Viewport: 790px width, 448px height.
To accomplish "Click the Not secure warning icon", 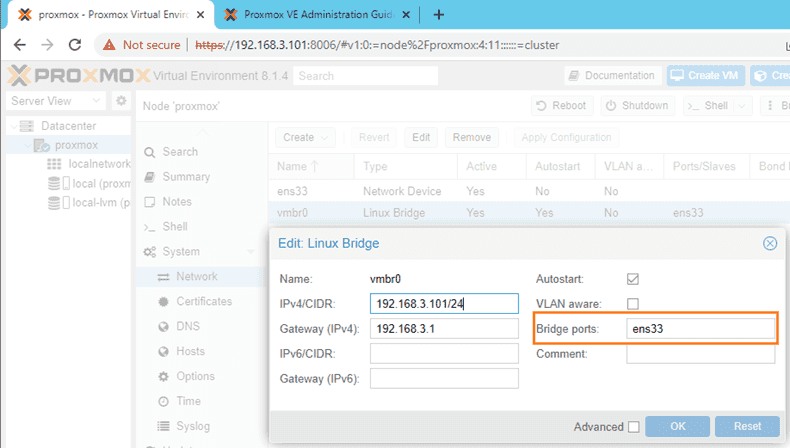I will click(109, 45).
